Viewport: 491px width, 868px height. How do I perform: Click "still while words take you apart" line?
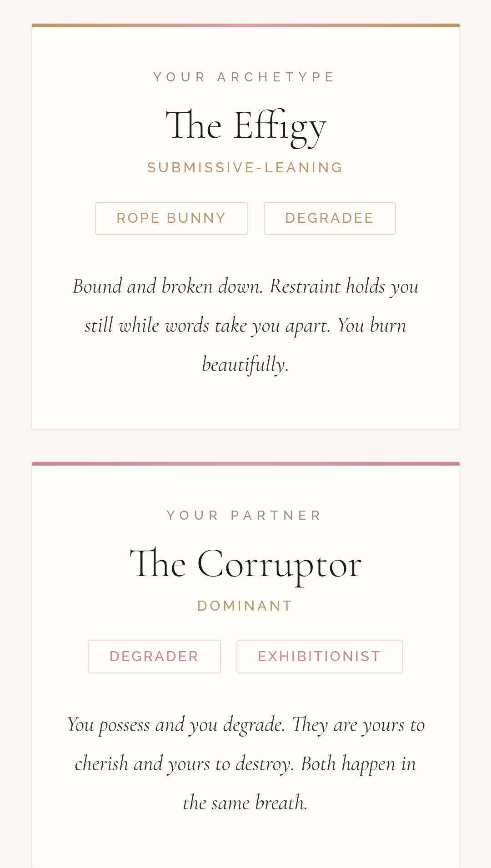207,326
